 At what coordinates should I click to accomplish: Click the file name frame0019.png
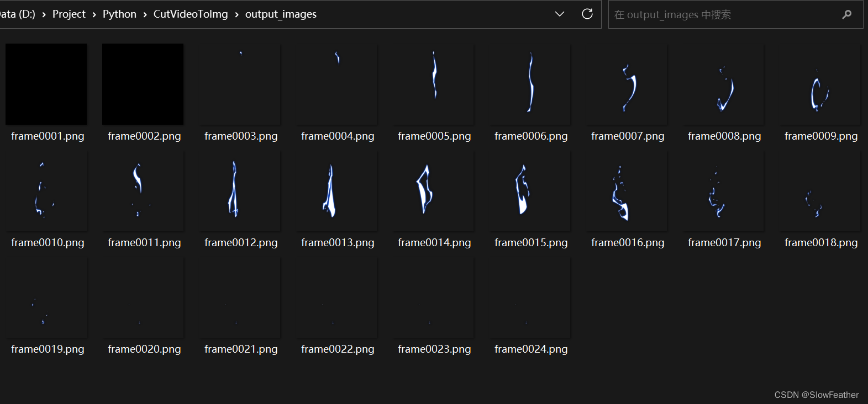pos(48,349)
